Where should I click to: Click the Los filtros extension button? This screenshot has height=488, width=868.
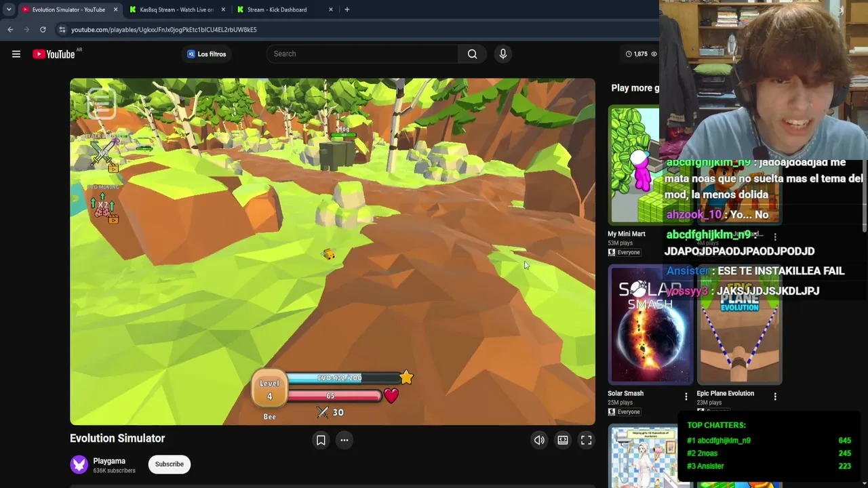(207, 54)
